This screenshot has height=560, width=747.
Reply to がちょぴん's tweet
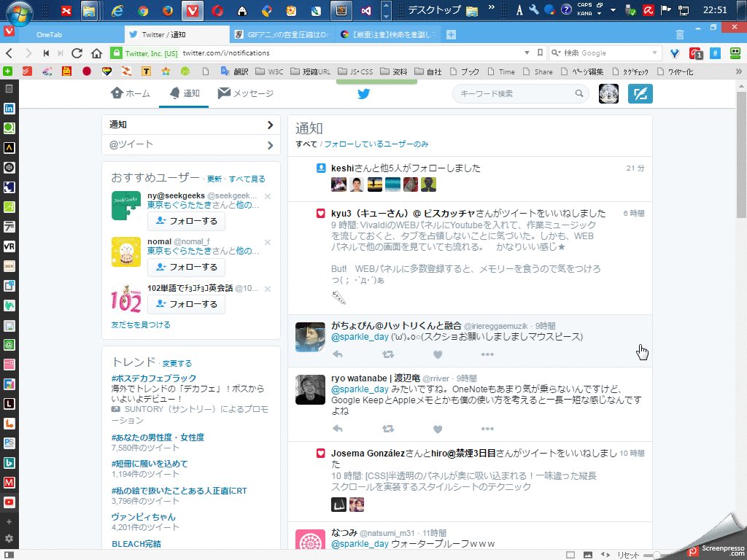click(338, 354)
